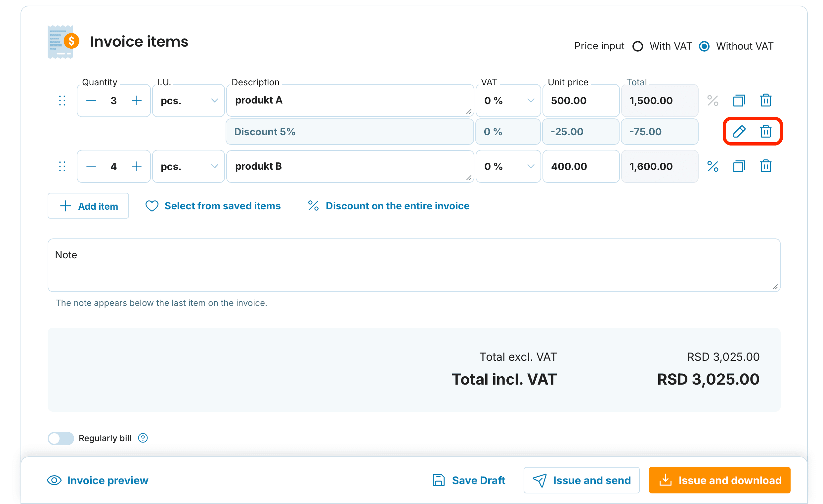Delete the produkt A item
Image resolution: width=823 pixels, height=504 pixels.
(x=765, y=100)
